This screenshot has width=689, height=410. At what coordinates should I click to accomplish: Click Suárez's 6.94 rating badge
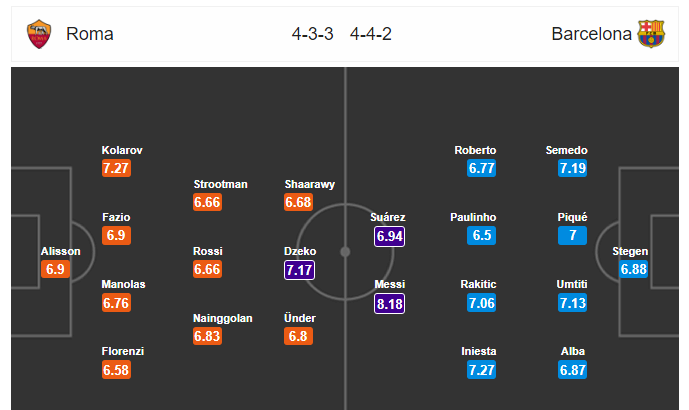click(x=389, y=236)
